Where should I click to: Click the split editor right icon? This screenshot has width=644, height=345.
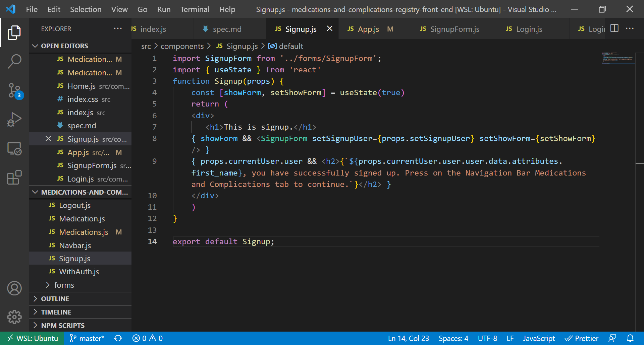(x=614, y=28)
